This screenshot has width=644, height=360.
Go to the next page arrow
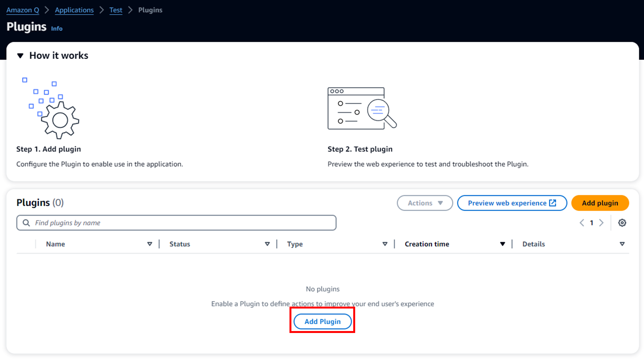click(601, 223)
